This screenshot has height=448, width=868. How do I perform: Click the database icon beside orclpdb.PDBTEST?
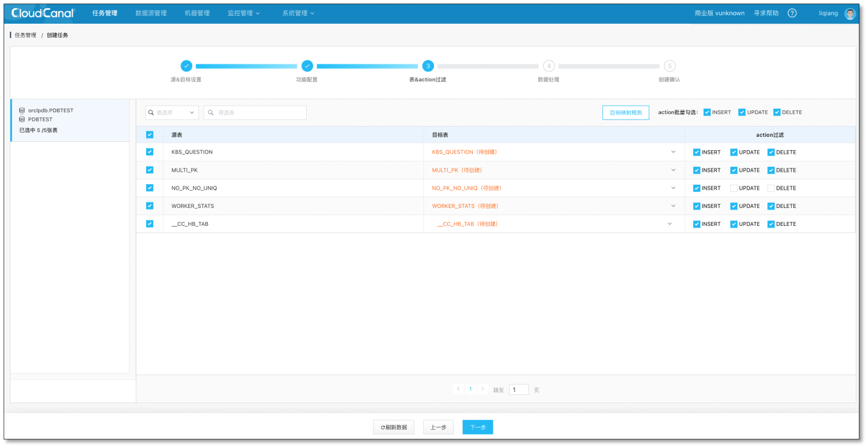(22, 110)
